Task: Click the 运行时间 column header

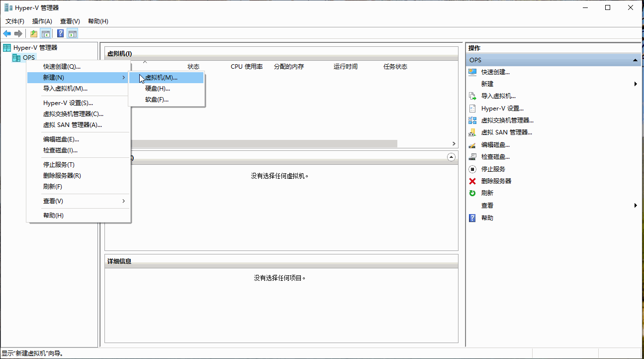Action: click(346, 67)
